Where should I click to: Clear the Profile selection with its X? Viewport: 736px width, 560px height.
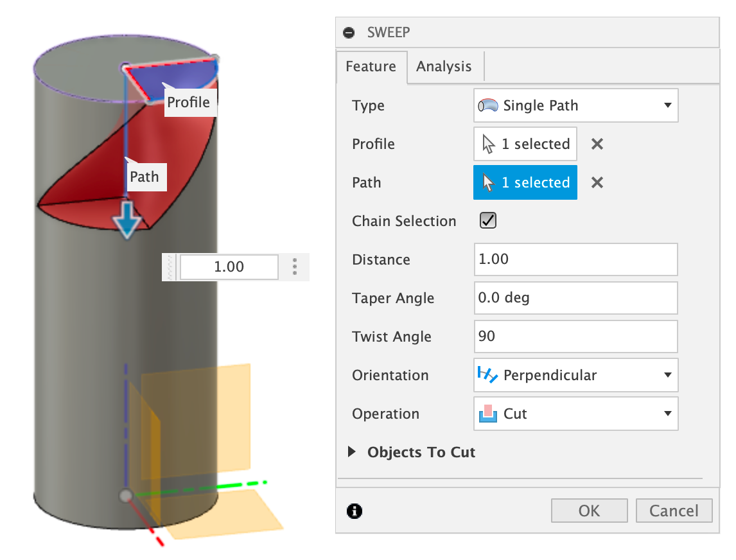click(x=597, y=144)
